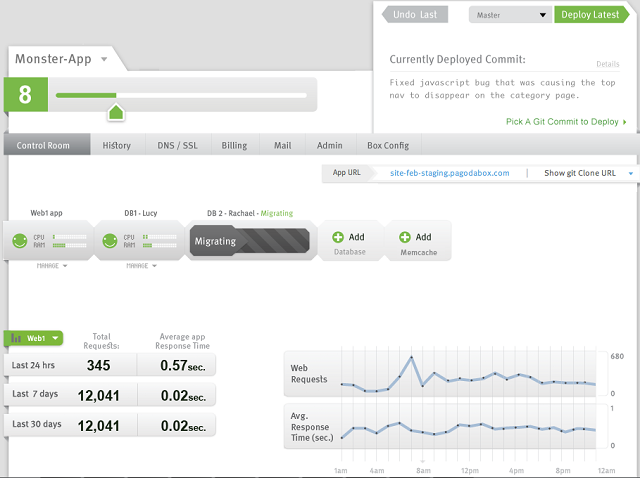Open the DNS / SSL tab
Image resolution: width=640 pixels, height=478 pixels.
pos(177,145)
